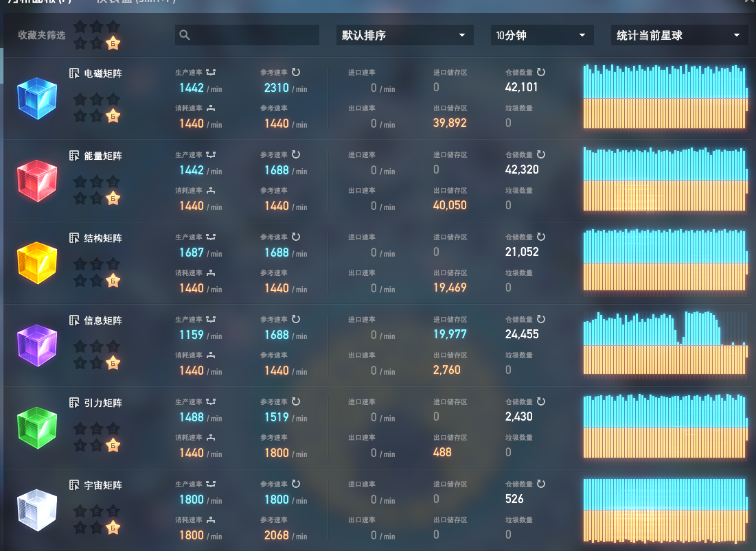756x551 pixels.
Task: Expand the 统计当前星球 scope dropdown
Action: click(x=679, y=35)
